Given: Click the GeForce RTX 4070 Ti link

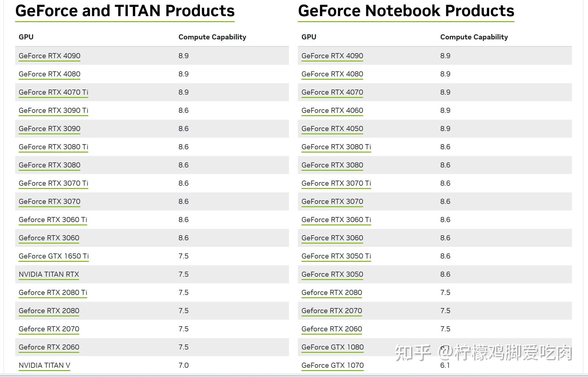Looking at the screenshot, I should pos(53,92).
